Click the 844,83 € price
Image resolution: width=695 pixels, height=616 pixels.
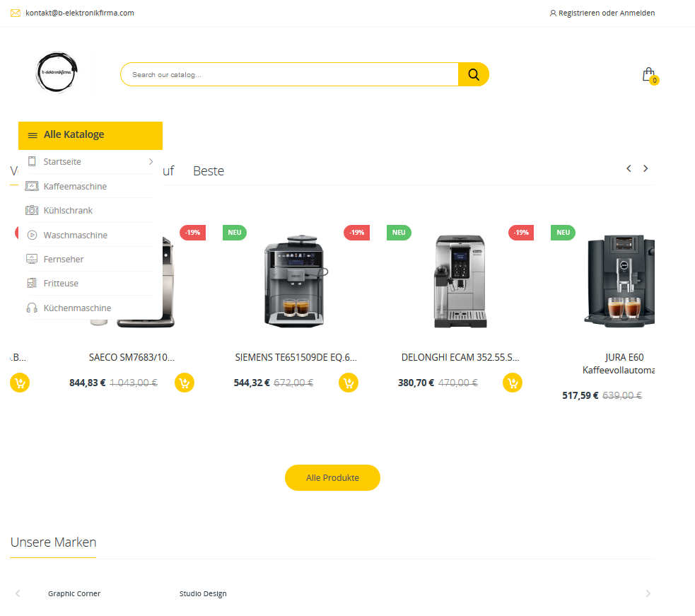coord(88,383)
